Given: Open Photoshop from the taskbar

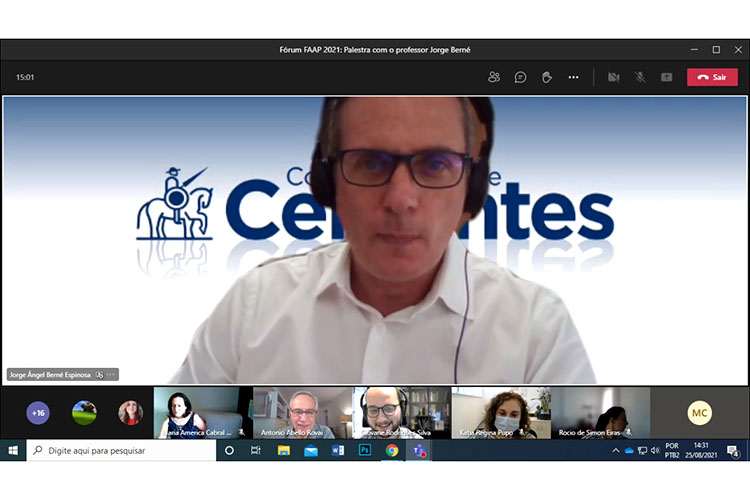Looking at the screenshot, I should click(x=365, y=450).
